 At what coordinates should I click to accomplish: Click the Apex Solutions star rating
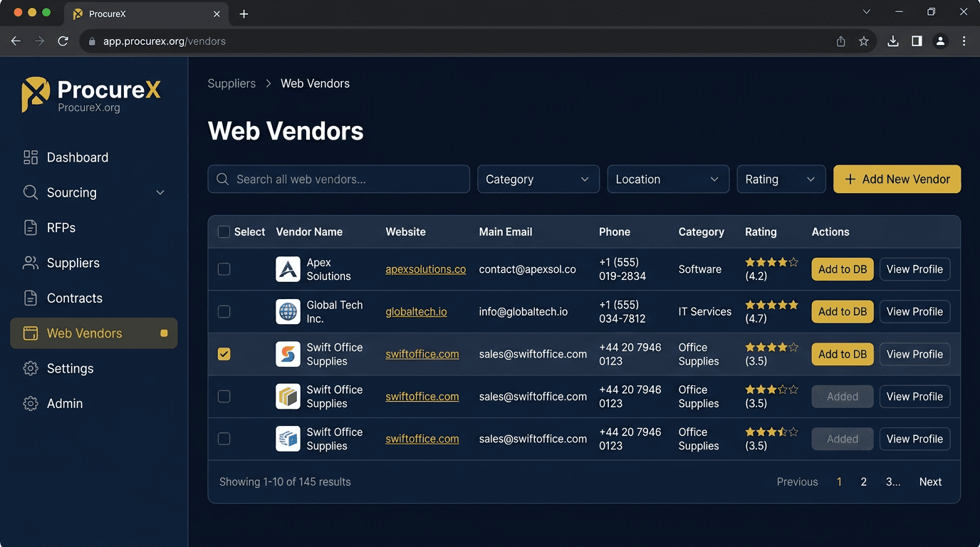772,262
